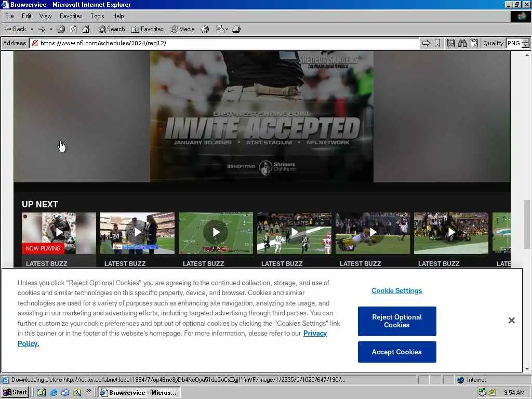Go to the Home page icon
This screenshot has height=399, width=532.
coord(86,29)
